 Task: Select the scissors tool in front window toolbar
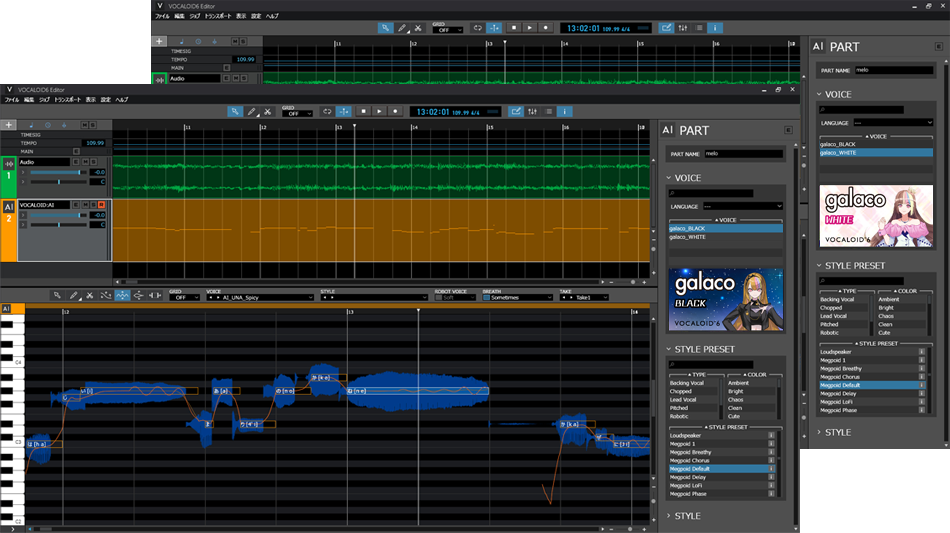[267, 112]
